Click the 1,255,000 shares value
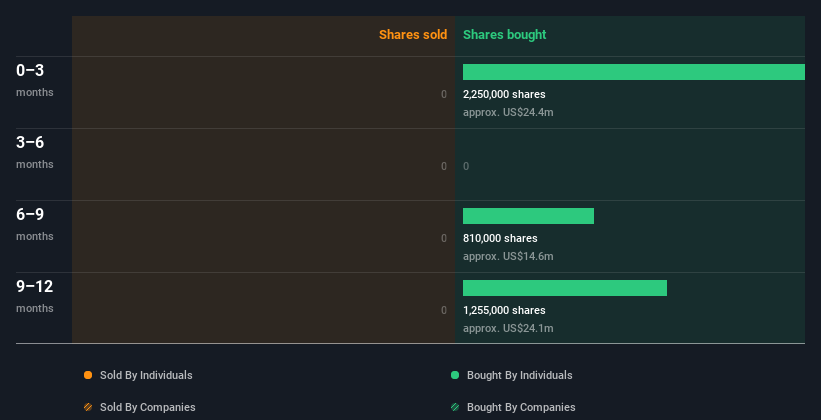 coord(504,310)
